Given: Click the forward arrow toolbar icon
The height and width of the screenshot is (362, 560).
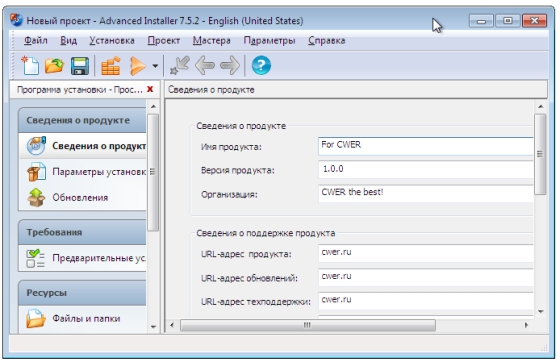Looking at the screenshot, I should (x=230, y=66).
